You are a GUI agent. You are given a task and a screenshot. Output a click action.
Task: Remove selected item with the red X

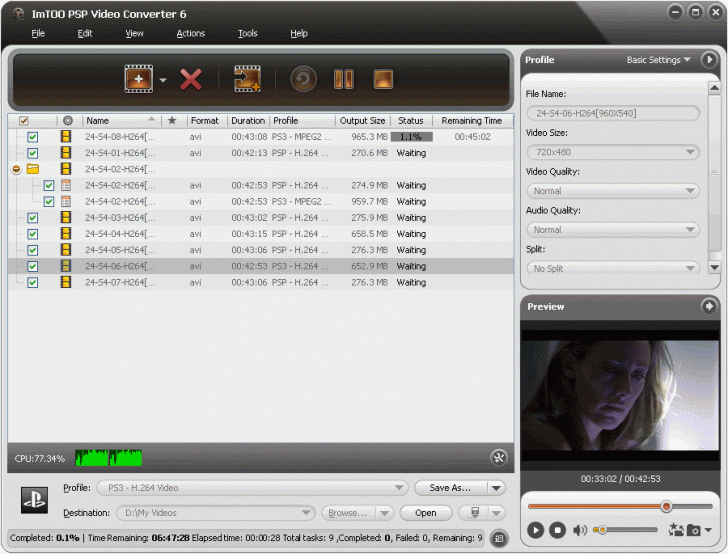pos(191,79)
